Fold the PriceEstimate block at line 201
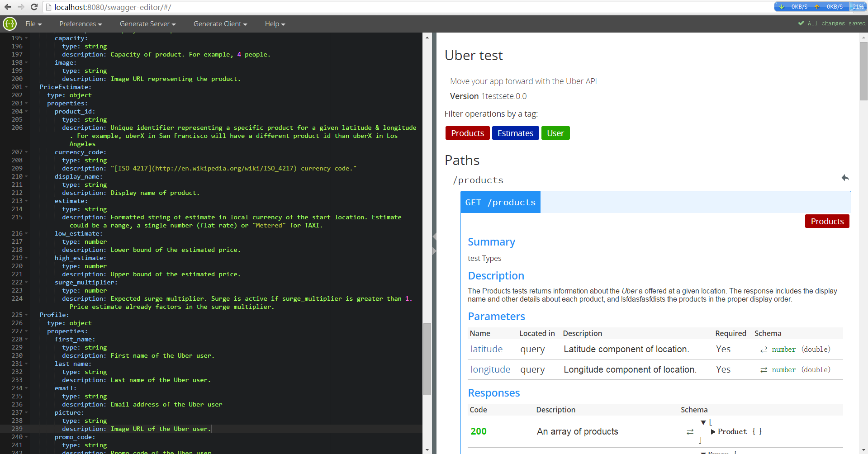 pyautogui.click(x=26, y=87)
